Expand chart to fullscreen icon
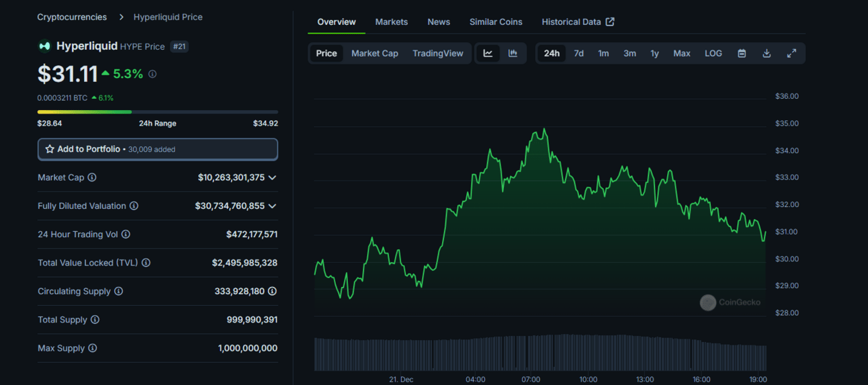 [x=791, y=53]
